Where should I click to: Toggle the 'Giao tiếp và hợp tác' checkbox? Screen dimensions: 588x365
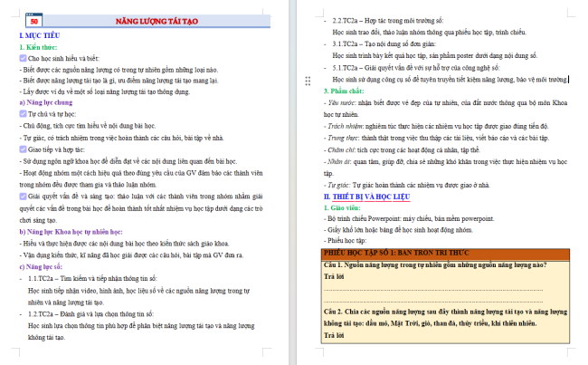point(23,149)
